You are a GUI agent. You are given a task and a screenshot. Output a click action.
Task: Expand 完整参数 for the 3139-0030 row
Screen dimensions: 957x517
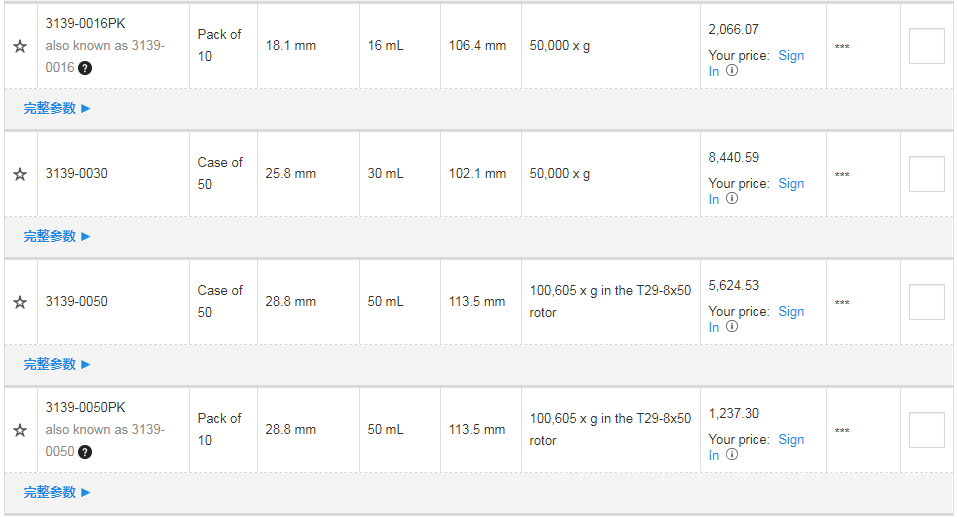point(57,236)
